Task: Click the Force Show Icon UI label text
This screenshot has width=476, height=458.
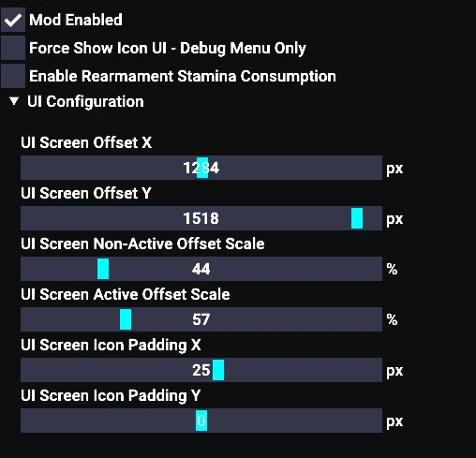Action: (x=168, y=48)
